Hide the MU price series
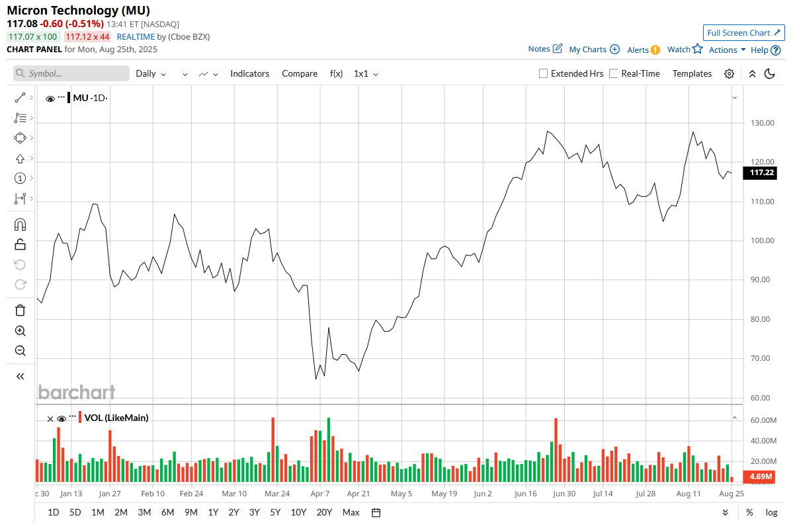 tap(50, 98)
